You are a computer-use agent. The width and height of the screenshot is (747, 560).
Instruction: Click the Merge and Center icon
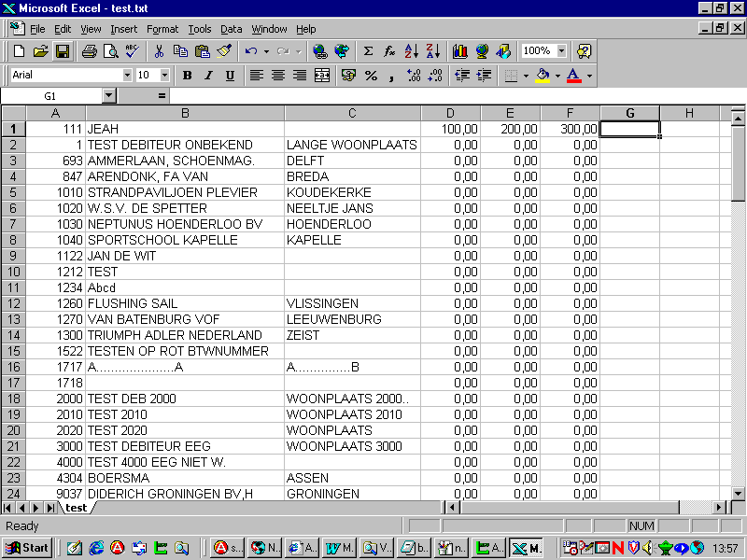(322, 75)
